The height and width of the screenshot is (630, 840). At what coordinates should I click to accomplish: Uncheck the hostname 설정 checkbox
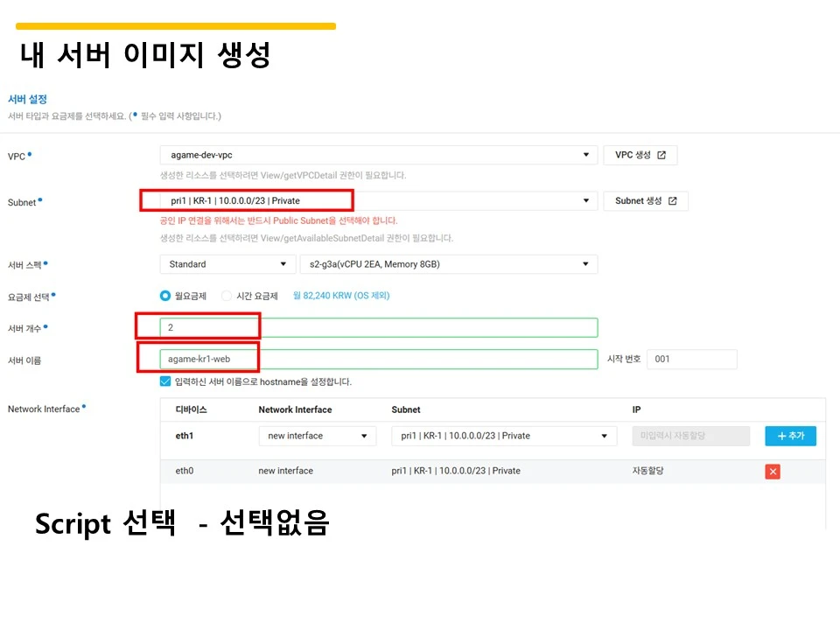(x=164, y=381)
